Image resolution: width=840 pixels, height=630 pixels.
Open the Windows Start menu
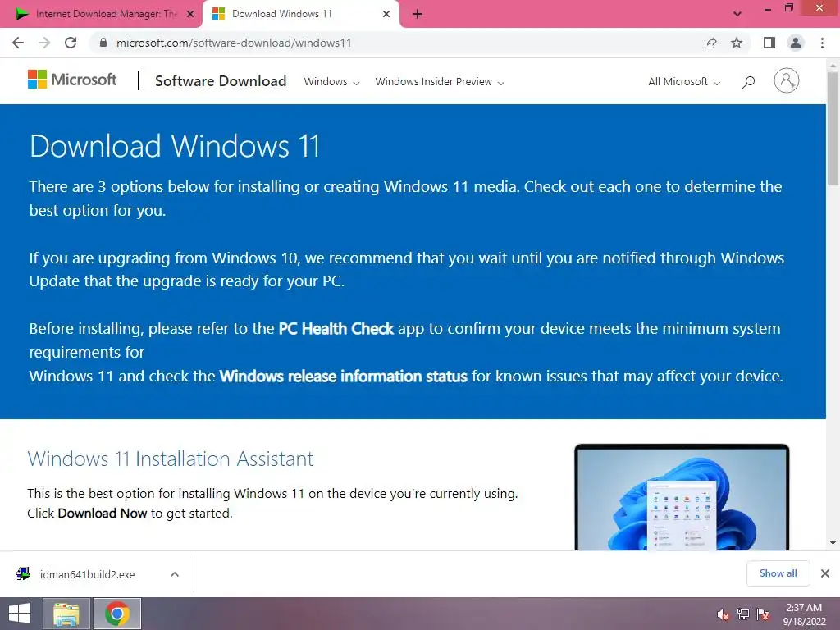(20, 614)
